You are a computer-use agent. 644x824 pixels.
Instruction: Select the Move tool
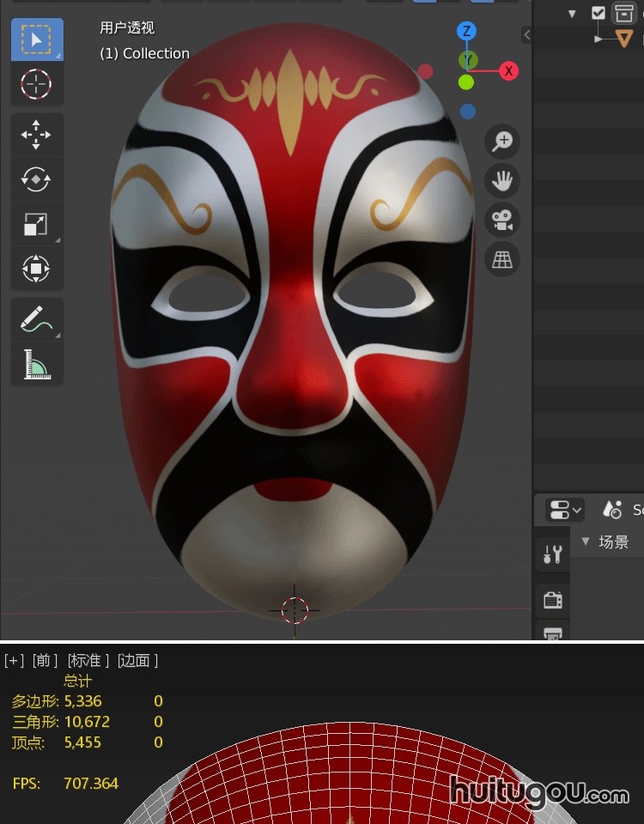tap(36, 135)
